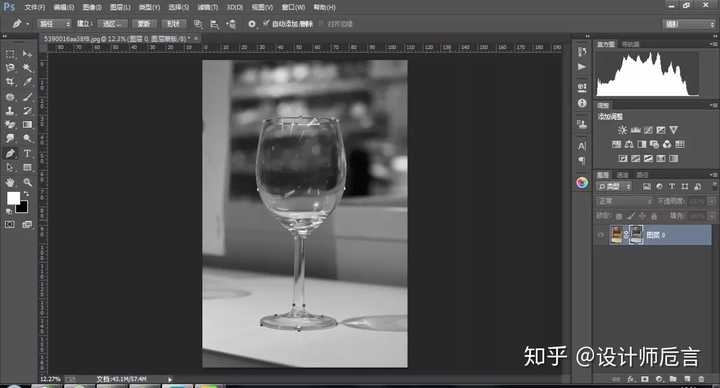Image resolution: width=720 pixels, height=388 pixels.
Task: Open the color wheel panel icon
Action: [x=582, y=183]
